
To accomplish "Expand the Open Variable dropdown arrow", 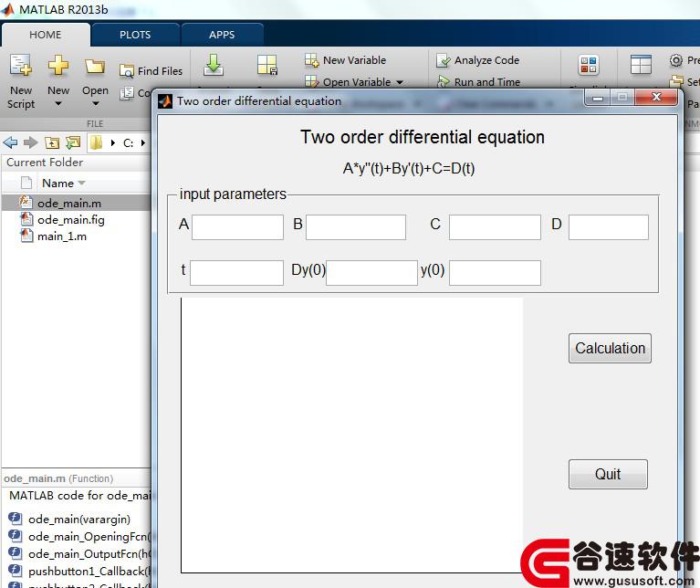I will click(x=400, y=82).
